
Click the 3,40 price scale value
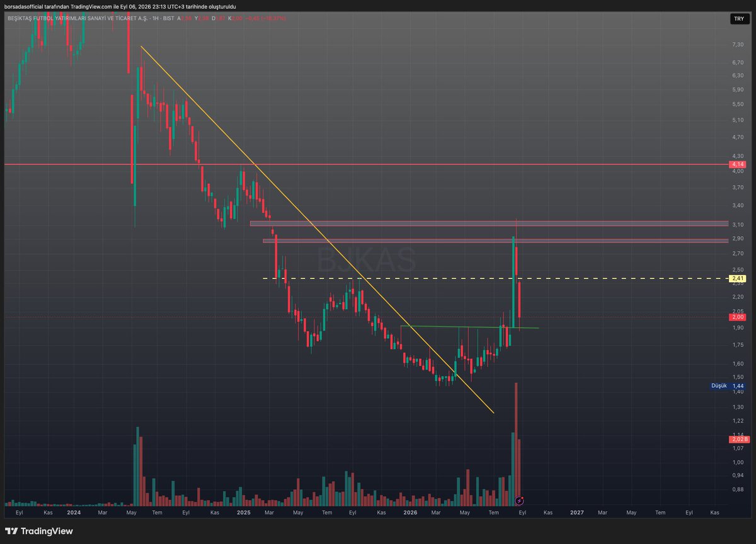[x=738, y=205]
